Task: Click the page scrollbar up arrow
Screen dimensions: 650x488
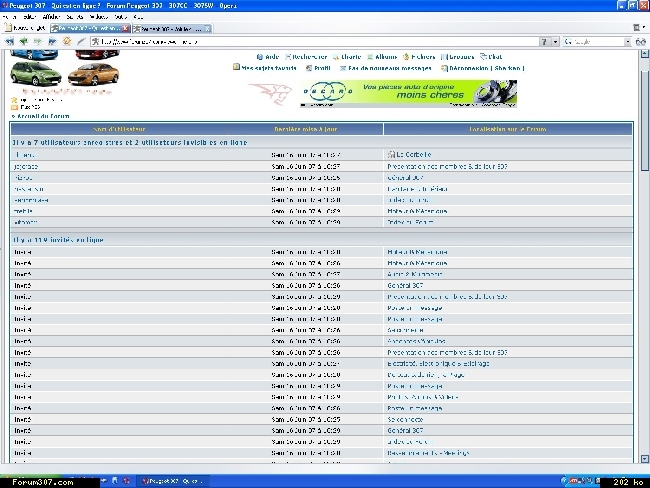Action: (x=645, y=53)
